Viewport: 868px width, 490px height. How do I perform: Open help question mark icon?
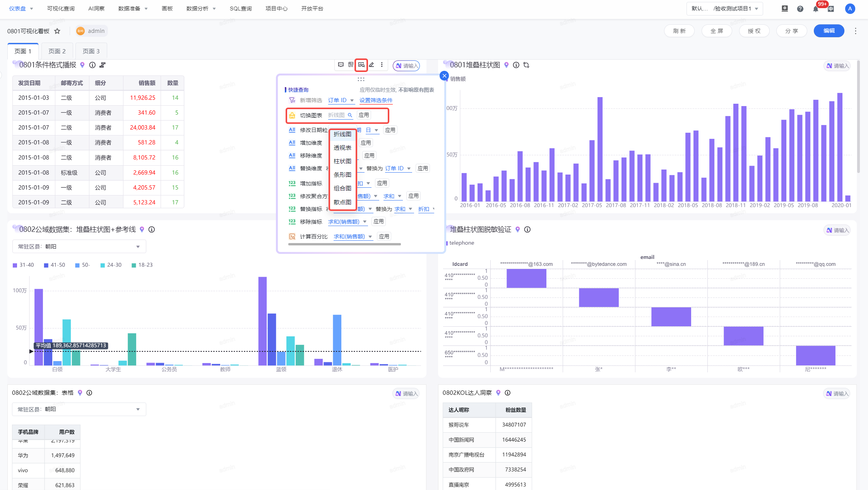tap(800, 9)
